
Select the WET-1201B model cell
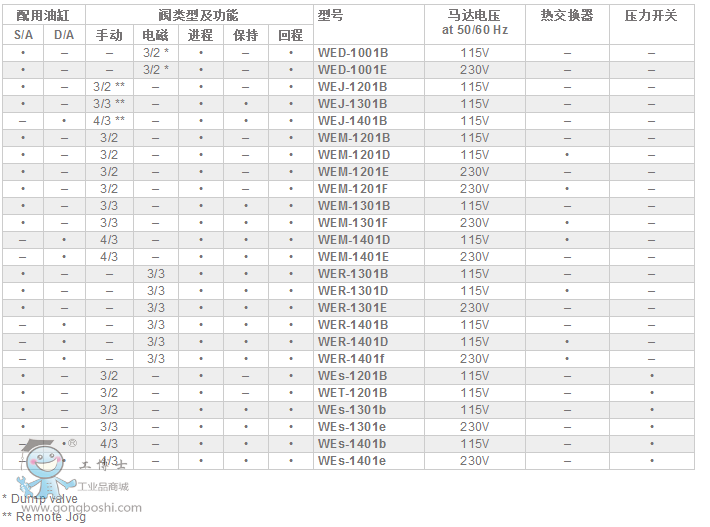pos(352,392)
